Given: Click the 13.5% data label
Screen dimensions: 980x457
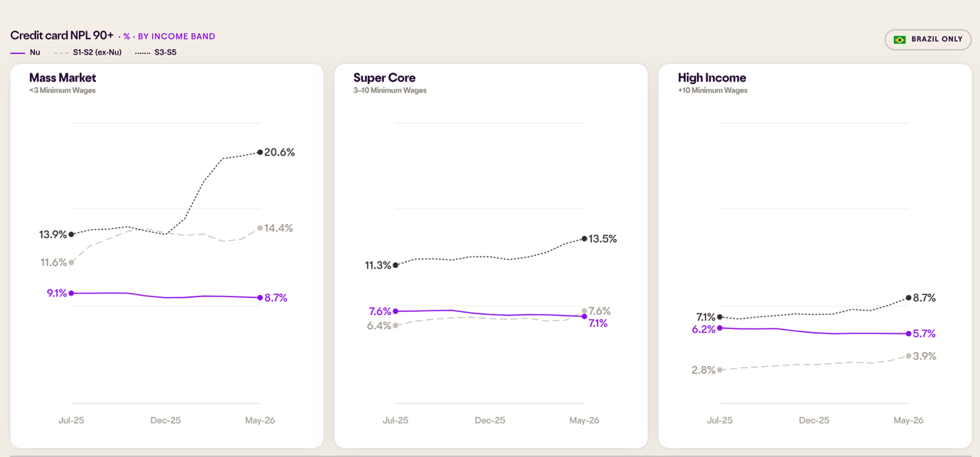Looking at the screenshot, I should point(603,239).
